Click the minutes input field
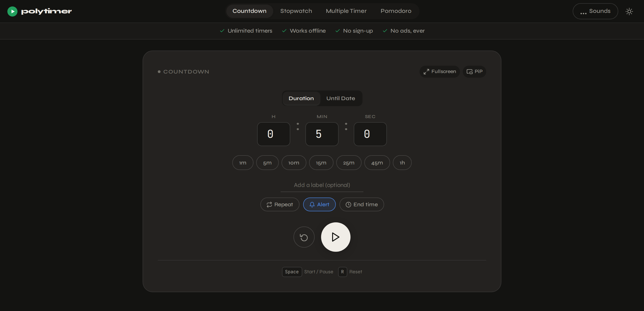The width and height of the screenshot is (644, 311). 322,134
